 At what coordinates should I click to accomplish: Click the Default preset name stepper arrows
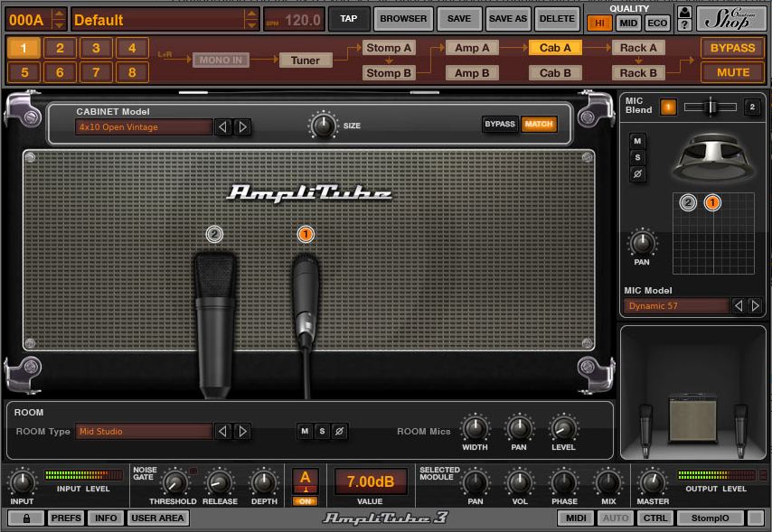[x=251, y=20]
